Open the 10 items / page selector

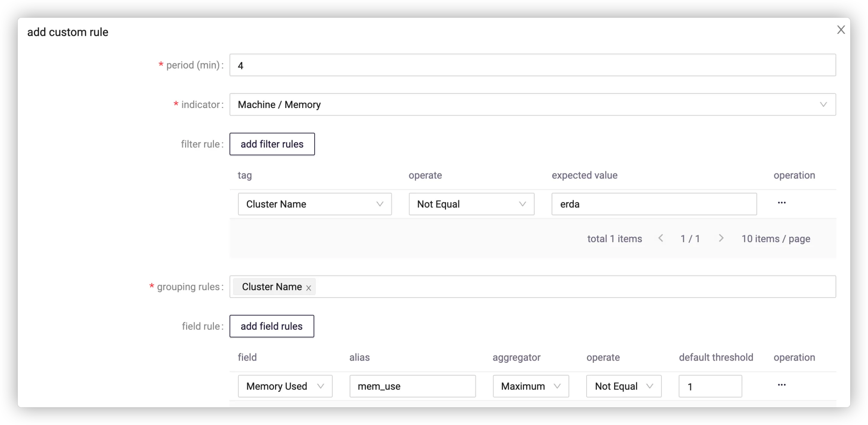pos(776,239)
